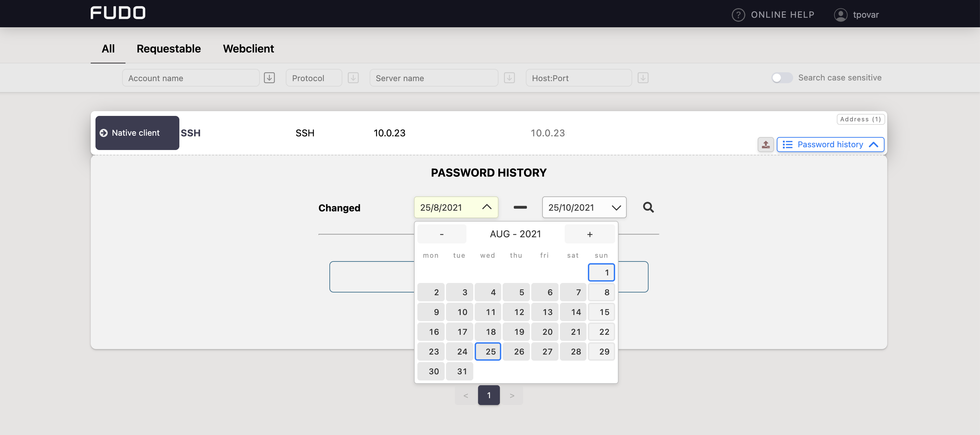Select August 19 in calendar
Viewport: 980px width, 435px height.
coord(516,332)
